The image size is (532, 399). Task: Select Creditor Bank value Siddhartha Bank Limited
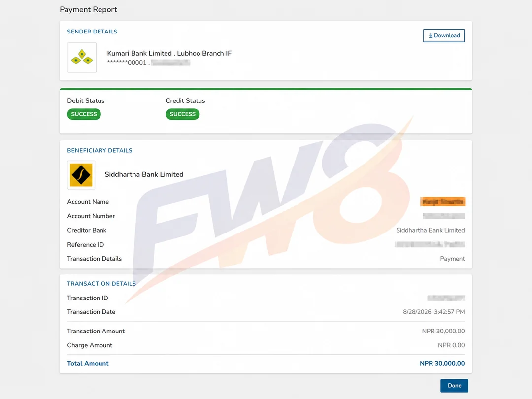[x=430, y=230]
